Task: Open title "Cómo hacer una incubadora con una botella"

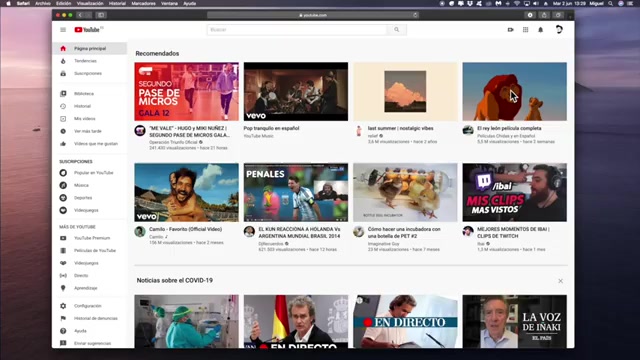Action: pos(404,233)
